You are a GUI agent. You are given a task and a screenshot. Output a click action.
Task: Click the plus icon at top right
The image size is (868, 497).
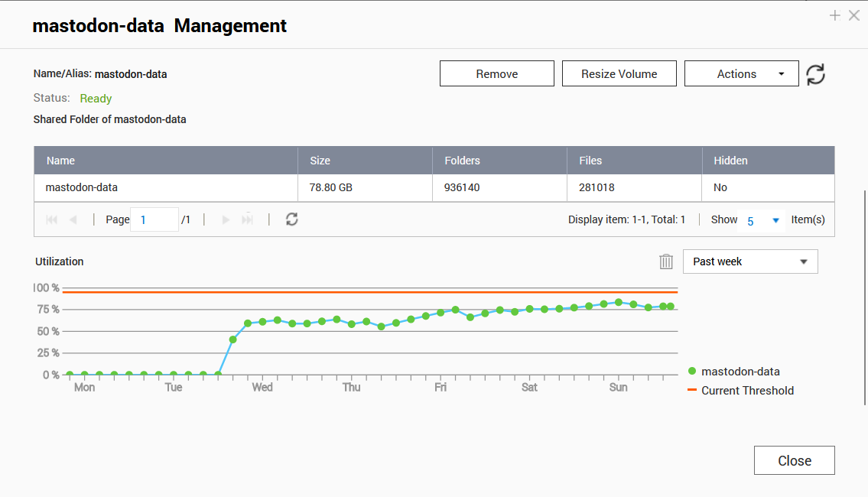click(x=835, y=15)
